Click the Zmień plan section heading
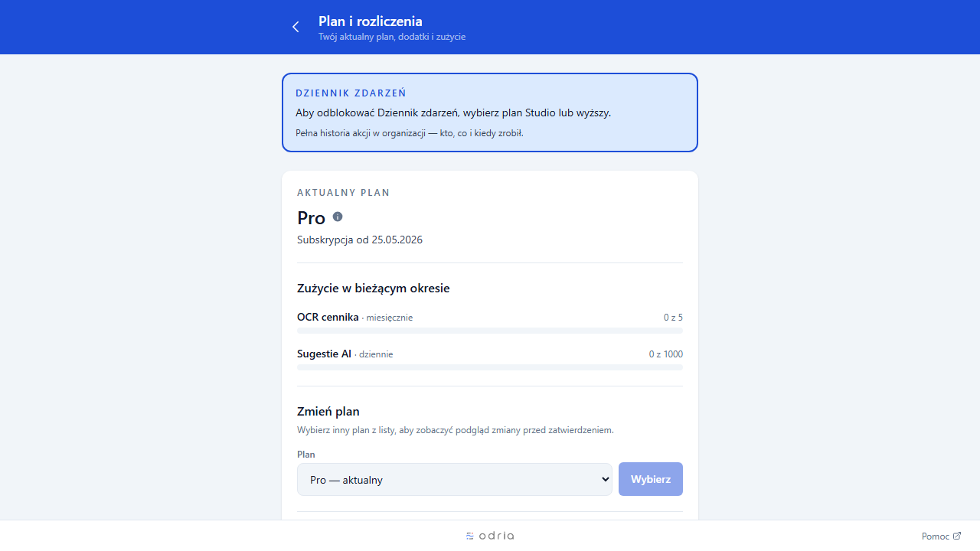 pyautogui.click(x=328, y=411)
